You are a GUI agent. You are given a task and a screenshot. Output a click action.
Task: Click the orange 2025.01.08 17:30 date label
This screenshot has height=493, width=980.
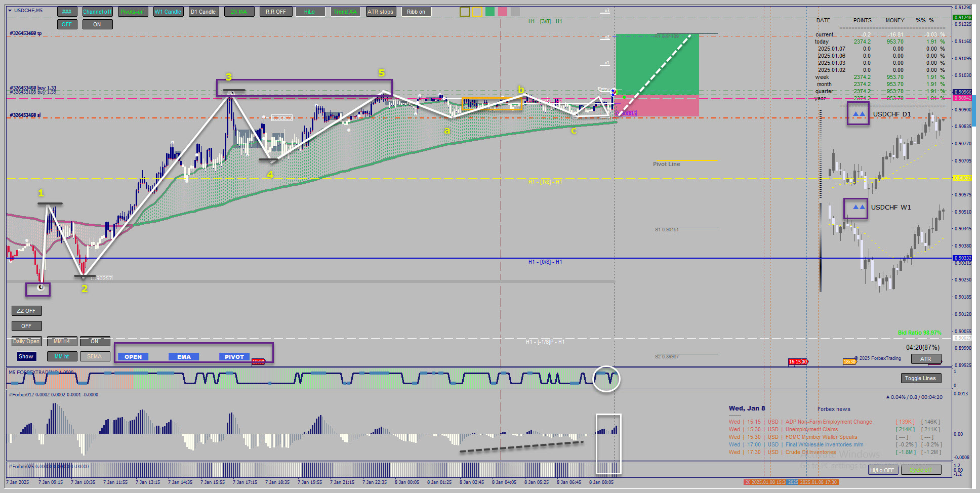click(819, 482)
